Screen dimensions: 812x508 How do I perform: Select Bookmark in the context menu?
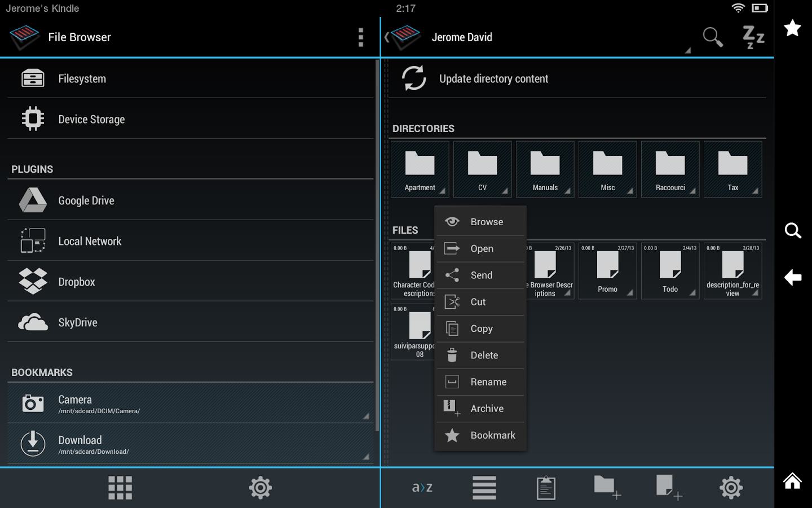click(x=480, y=435)
